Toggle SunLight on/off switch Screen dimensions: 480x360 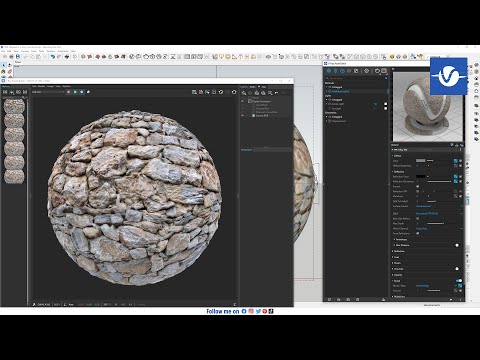tap(386, 108)
